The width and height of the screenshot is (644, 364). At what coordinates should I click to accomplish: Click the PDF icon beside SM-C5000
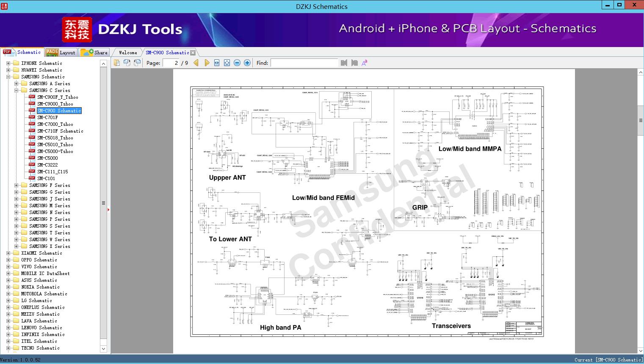tap(32, 158)
